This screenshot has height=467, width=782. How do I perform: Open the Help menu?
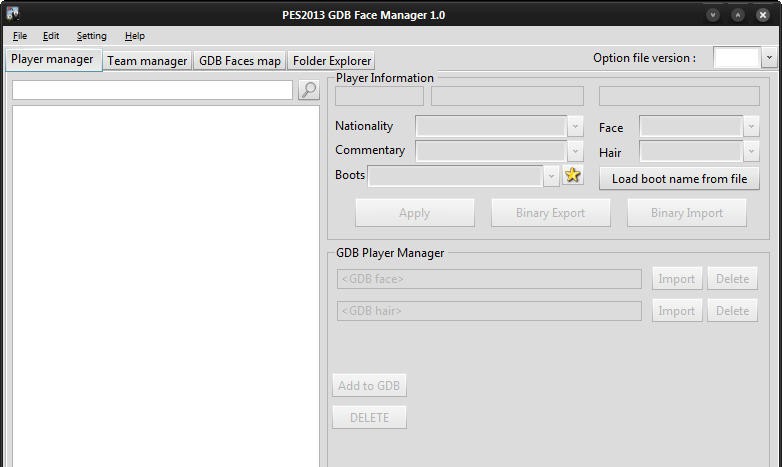[135, 36]
